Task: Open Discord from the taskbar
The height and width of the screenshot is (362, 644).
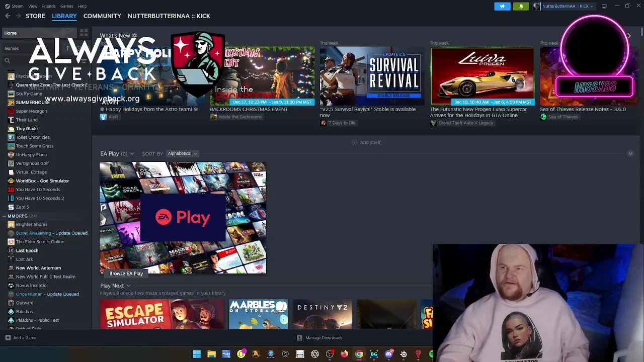Action: (x=388, y=354)
